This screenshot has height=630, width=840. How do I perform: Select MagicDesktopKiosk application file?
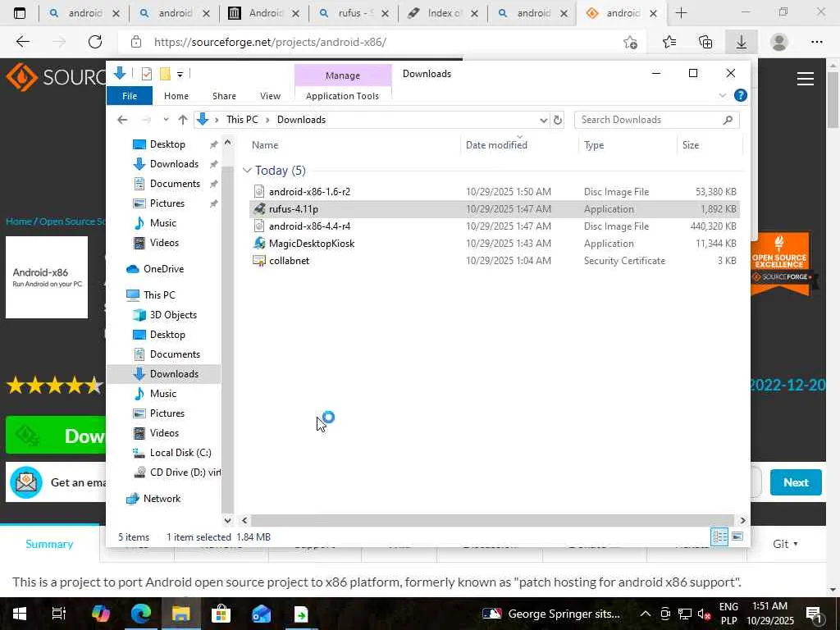(312, 243)
